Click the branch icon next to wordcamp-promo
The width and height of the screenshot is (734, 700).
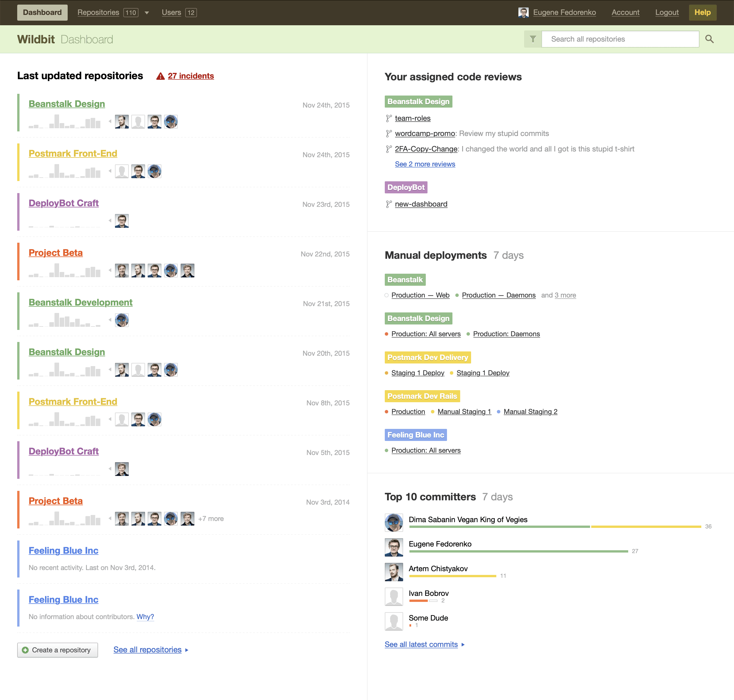389,134
